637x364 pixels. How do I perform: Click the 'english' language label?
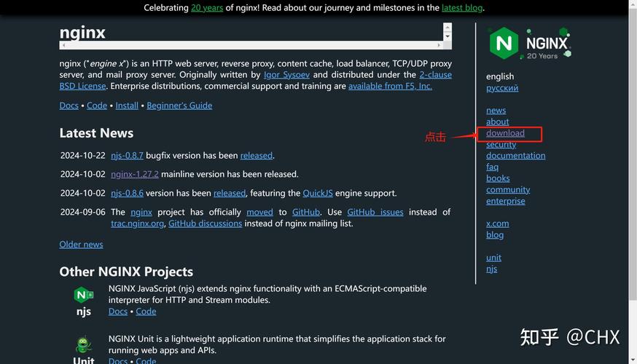500,76
